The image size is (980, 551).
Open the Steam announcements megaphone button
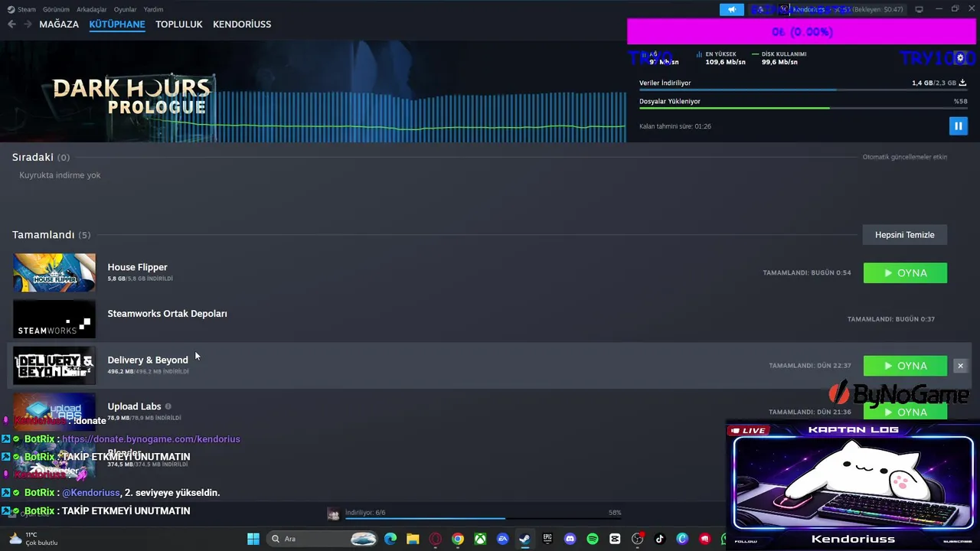point(731,9)
